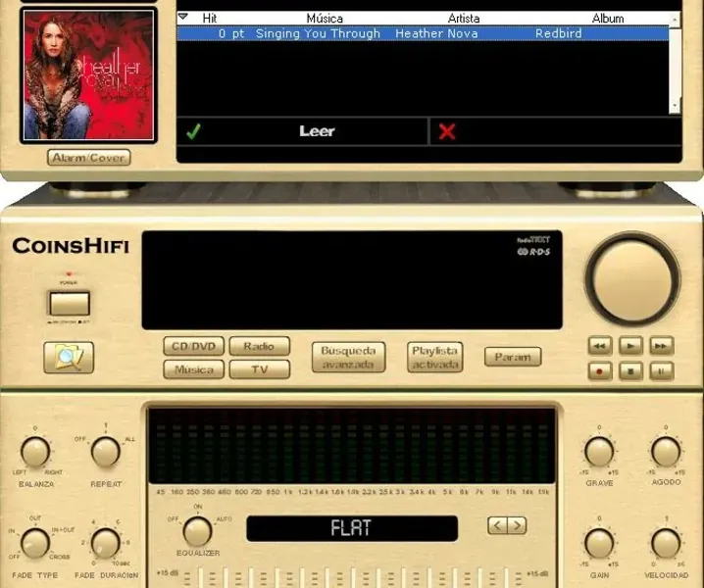Viewport: 704px width, 588px height.
Task: Toggle Playlista activada button
Action: 434,358
